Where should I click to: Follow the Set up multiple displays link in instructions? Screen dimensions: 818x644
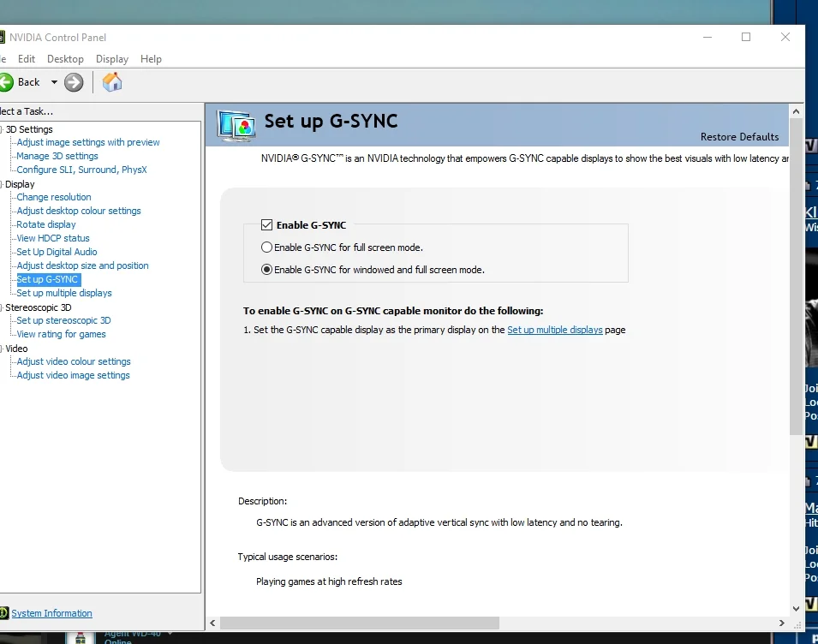click(x=554, y=330)
